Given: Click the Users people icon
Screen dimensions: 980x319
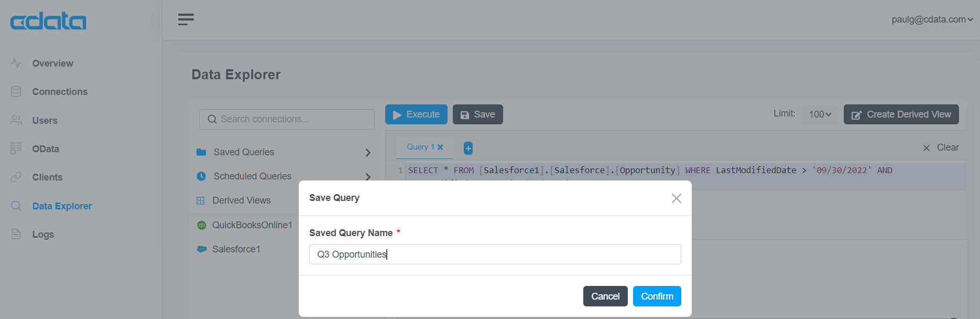Looking at the screenshot, I should click(16, 120).
